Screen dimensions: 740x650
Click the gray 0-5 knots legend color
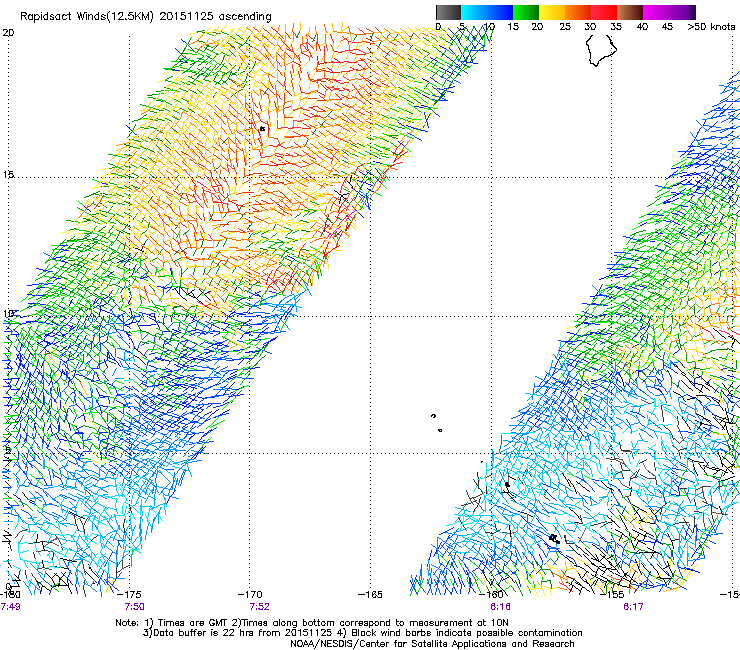[x=448, y=12]
